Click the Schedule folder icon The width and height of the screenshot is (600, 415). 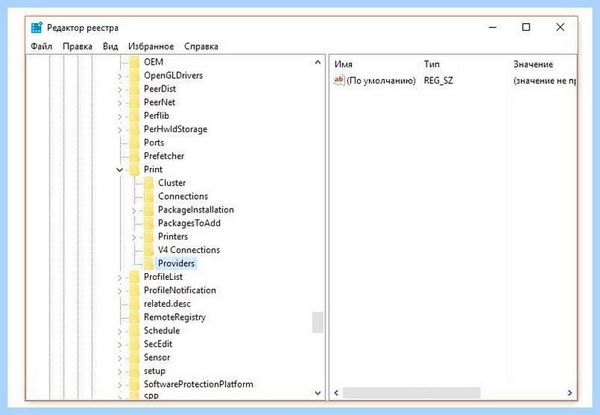[x=134, y=330]
